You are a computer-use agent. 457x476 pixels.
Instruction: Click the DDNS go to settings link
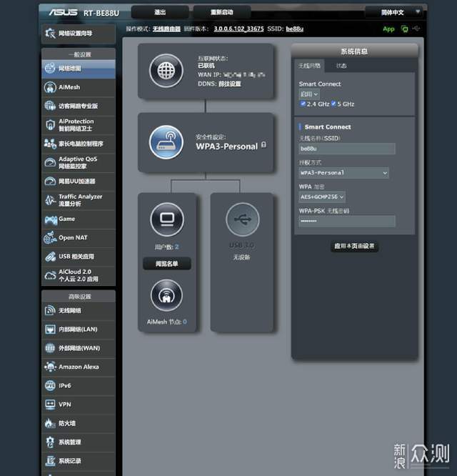230,84
